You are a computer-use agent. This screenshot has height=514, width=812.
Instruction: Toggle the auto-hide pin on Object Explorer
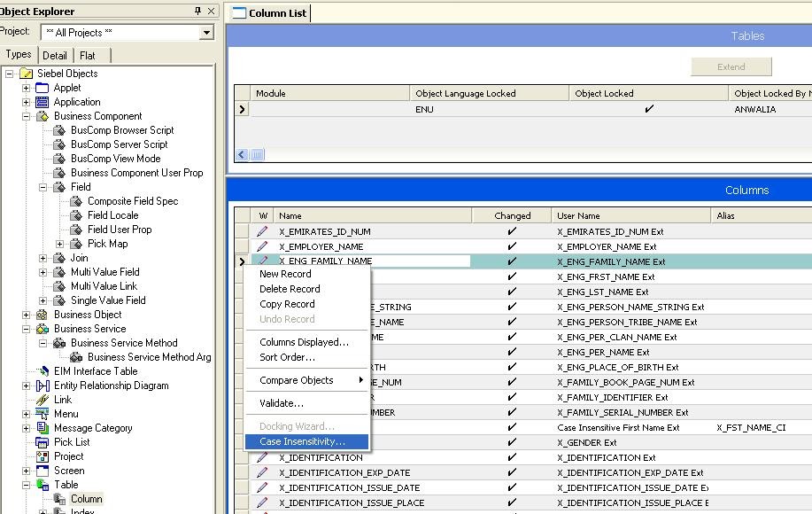point(199,11)
